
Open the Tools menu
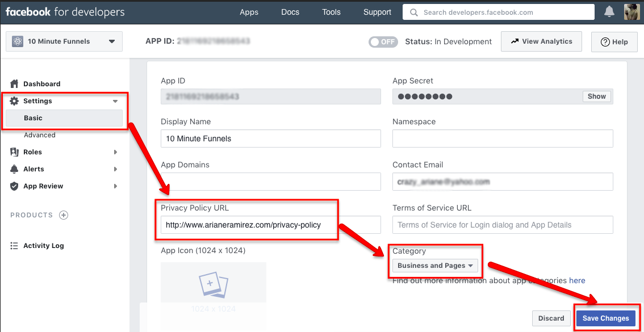click(332, 12)
